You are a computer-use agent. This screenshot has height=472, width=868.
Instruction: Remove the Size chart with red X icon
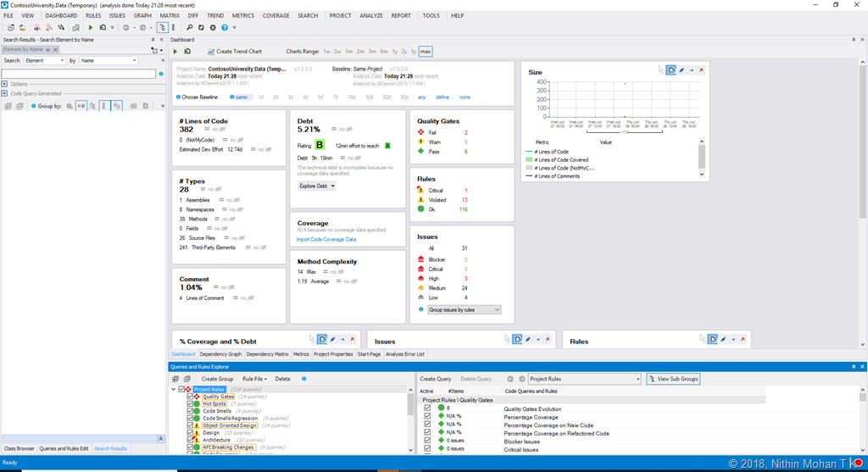[x=701, y=69]
